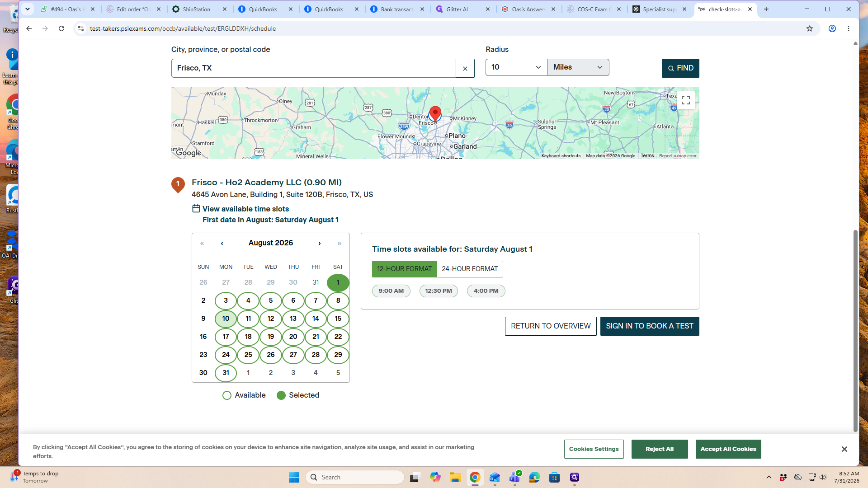Select August 19 in calendar

point(271,337)
